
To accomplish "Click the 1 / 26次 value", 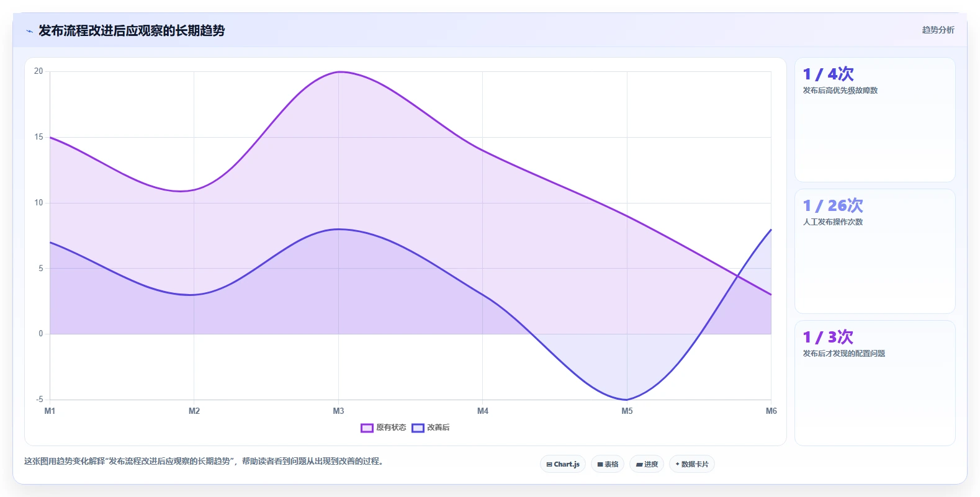I will 833,205.
